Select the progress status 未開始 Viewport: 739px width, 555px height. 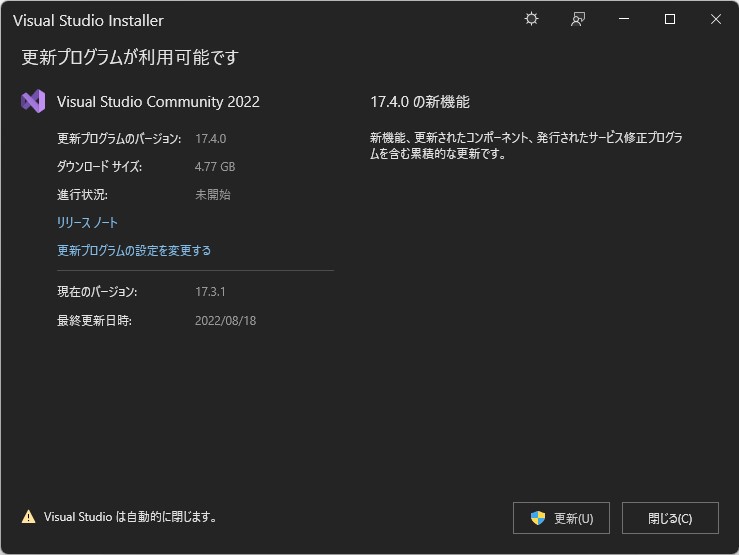click(213, 195)
